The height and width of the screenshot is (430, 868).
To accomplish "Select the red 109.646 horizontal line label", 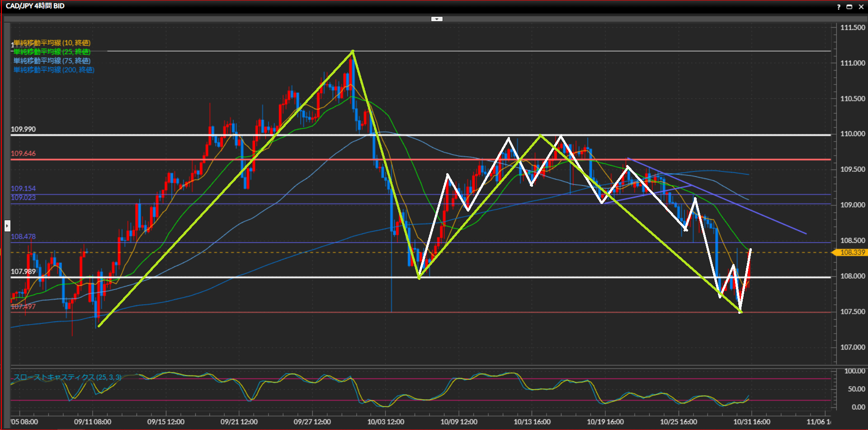I will pyautogui.click(x=23, y=154).
